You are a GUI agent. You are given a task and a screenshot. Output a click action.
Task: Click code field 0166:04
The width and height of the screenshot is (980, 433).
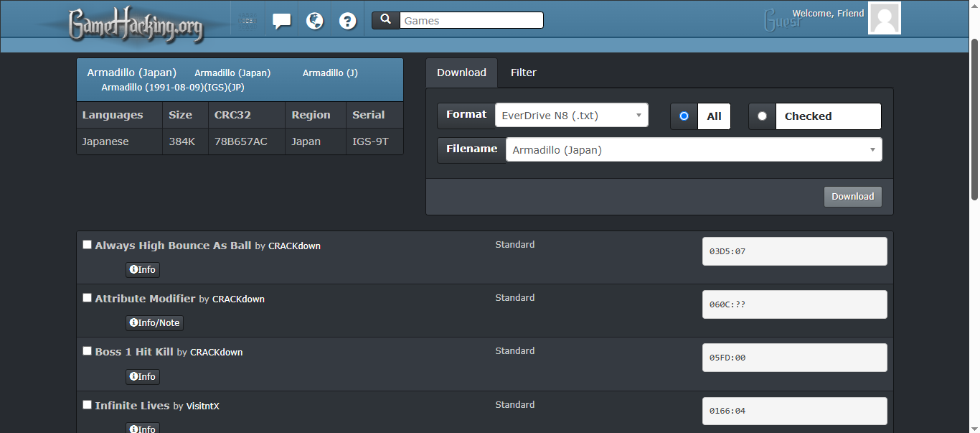click(x=795, y=411)
